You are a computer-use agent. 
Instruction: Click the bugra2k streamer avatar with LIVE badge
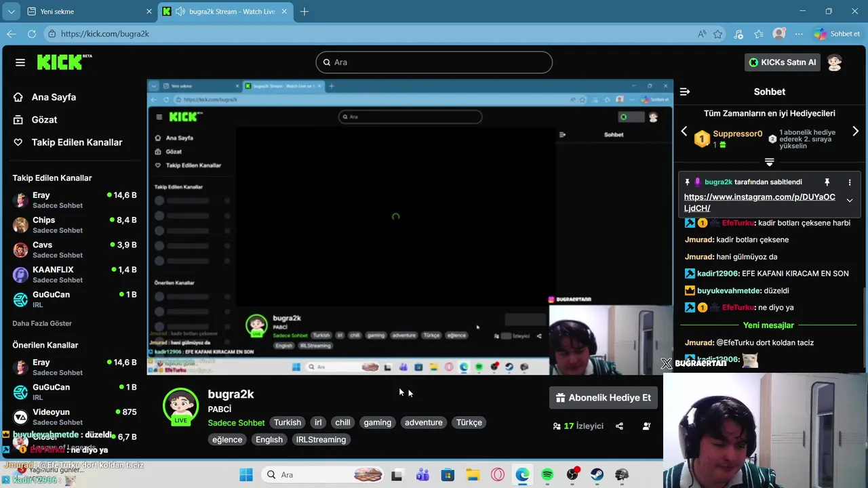(180, 406)
